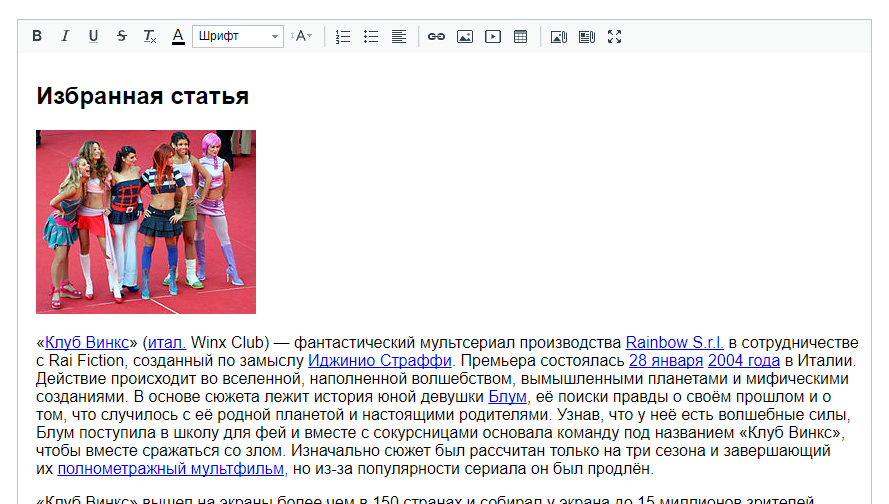889x504 pixels.
Task: Insert a hyperlink
Action: (436, 37)
